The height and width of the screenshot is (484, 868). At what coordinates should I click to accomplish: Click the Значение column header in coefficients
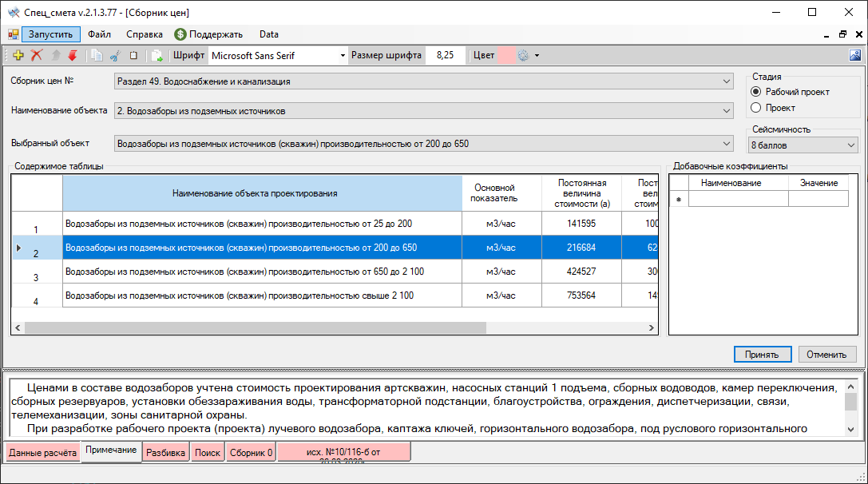click(818, 183)
